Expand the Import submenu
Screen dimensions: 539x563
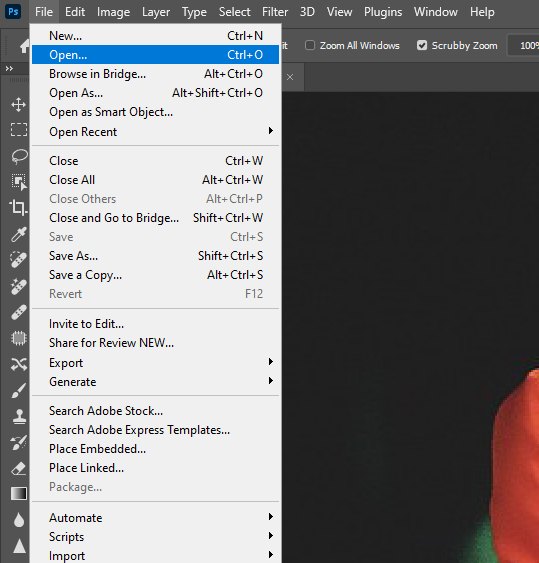(155, 555)
